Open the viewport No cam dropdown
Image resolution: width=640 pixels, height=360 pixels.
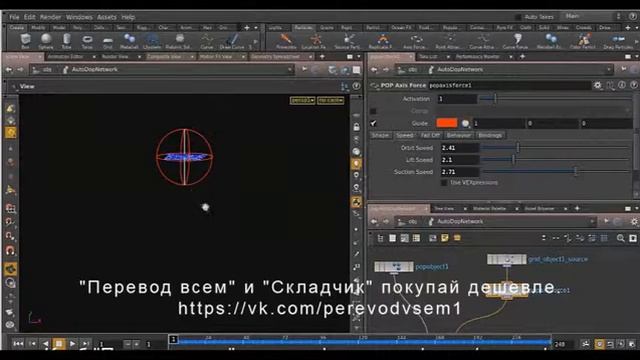(330, 100)
